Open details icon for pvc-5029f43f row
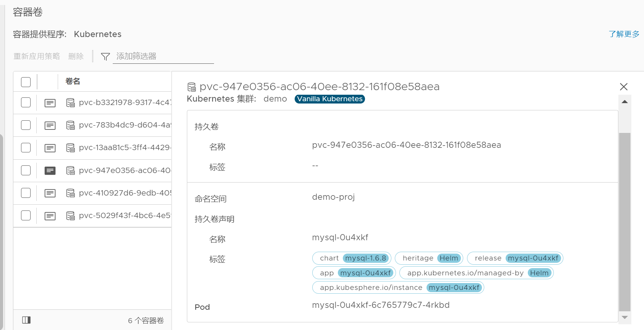Viewport: 644px width, 330px height. [x=50, y=216]
